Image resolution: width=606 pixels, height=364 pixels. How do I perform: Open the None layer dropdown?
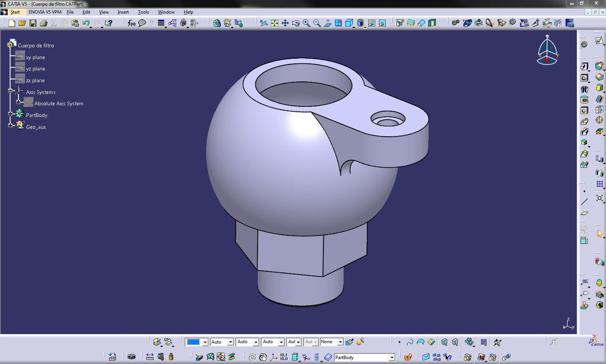click(340, 342)
